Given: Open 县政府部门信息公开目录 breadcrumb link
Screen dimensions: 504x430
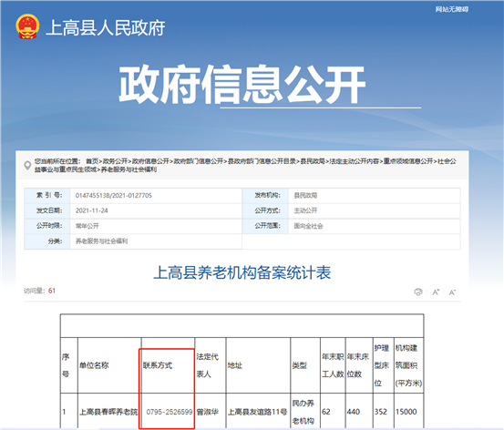Looking at the screenshot, I should (x=262, y=161).
